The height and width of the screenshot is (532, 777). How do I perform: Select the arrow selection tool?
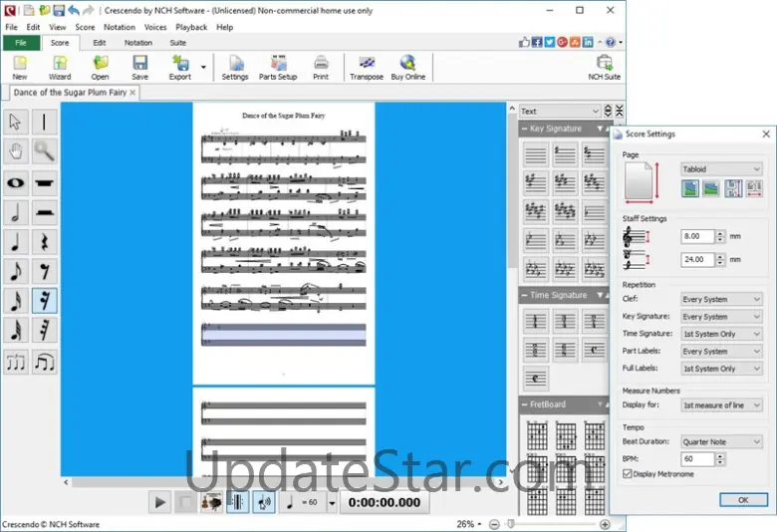click(x=16, y=122)
